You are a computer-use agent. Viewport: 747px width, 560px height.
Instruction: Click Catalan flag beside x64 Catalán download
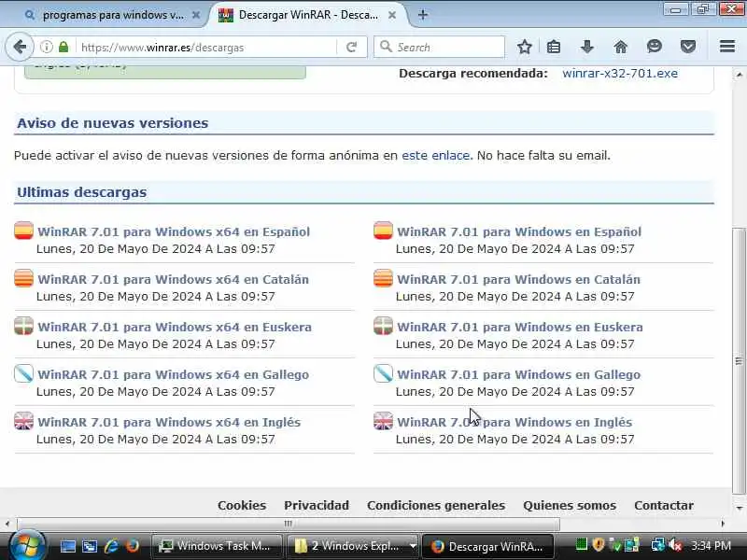point(24,278)
